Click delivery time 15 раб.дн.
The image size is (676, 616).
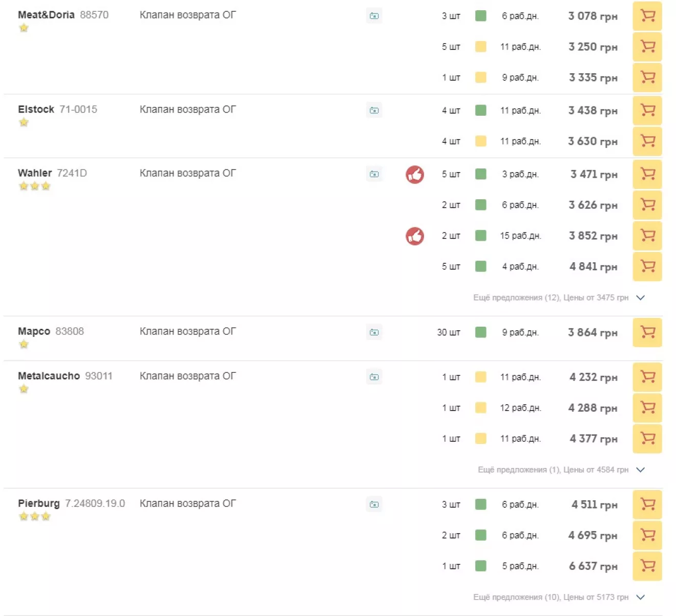[x=520, y=236]
